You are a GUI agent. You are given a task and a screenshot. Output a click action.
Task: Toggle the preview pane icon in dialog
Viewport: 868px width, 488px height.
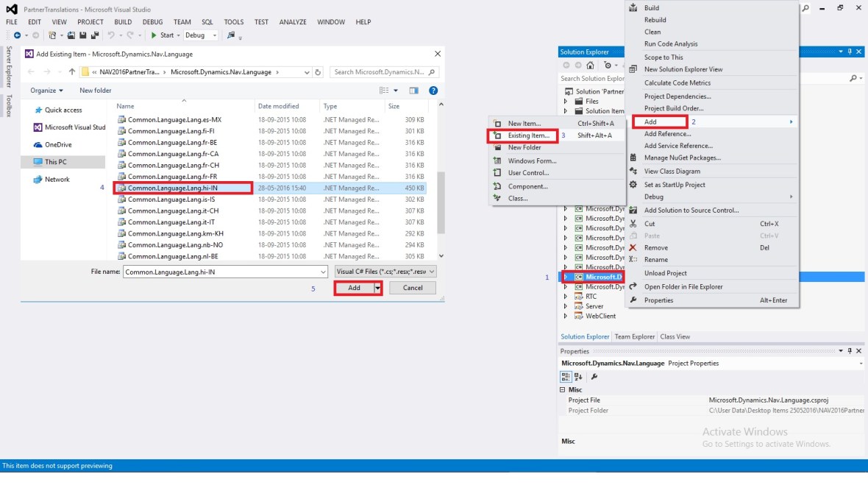pos(413,91)
